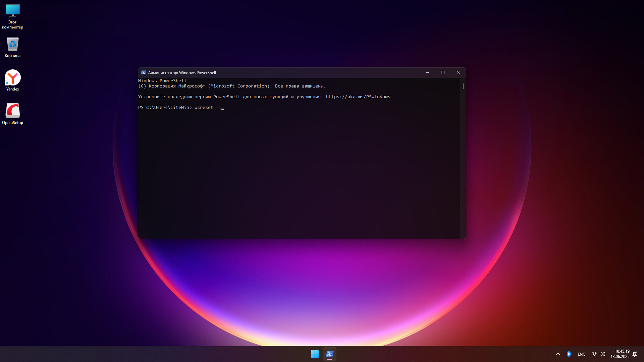Select the OperaSetup installer icon
Viewport: 644px width, 362px height.
(x=12, y=114)
